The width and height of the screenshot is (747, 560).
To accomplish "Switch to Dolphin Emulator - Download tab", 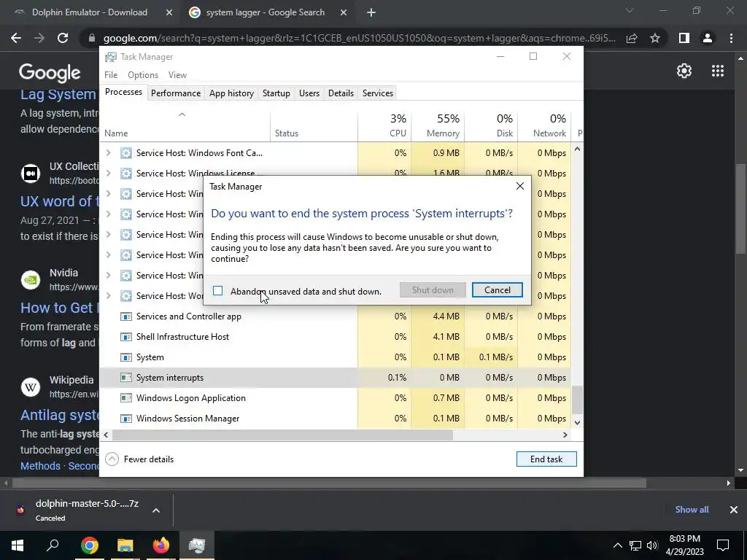I will pos(89,12).
